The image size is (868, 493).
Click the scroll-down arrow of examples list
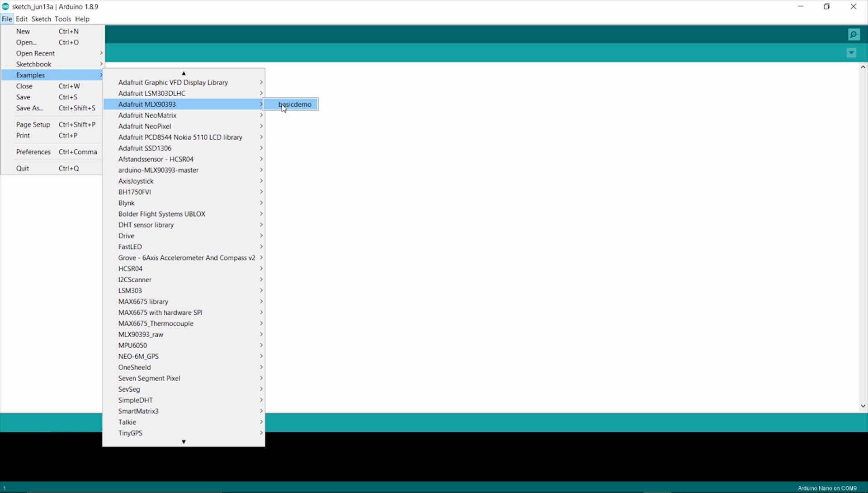tap(184, 442)
